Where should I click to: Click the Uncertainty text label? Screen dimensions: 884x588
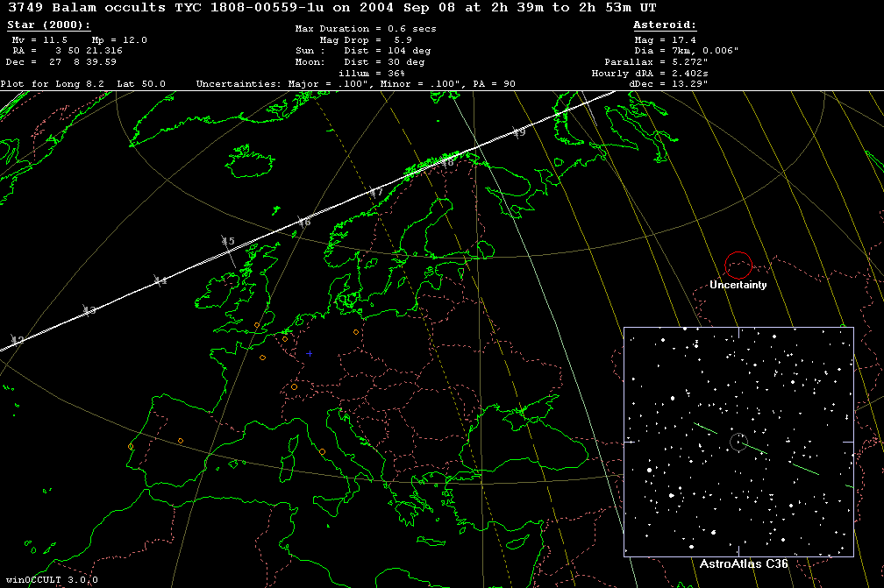[x=738, y=285]
